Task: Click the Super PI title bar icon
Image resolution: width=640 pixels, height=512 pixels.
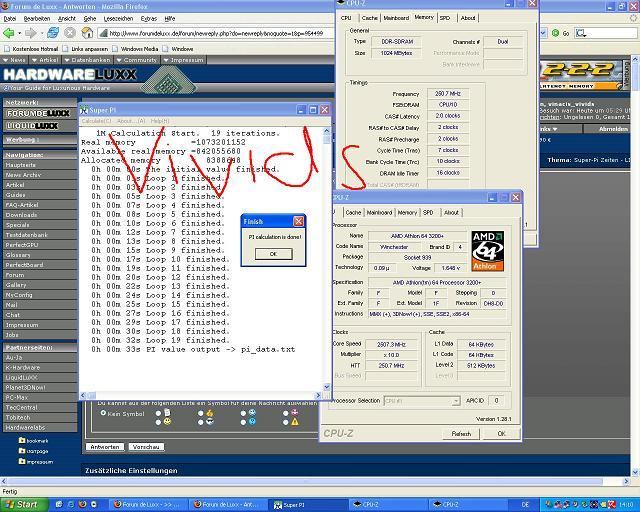Action: [x=84, y=110]
